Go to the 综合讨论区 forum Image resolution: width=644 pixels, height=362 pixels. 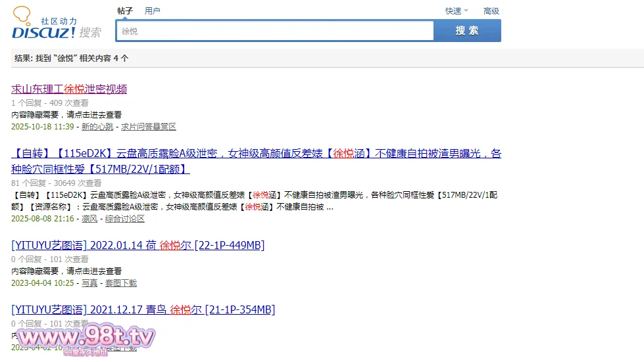pos(125,218)
